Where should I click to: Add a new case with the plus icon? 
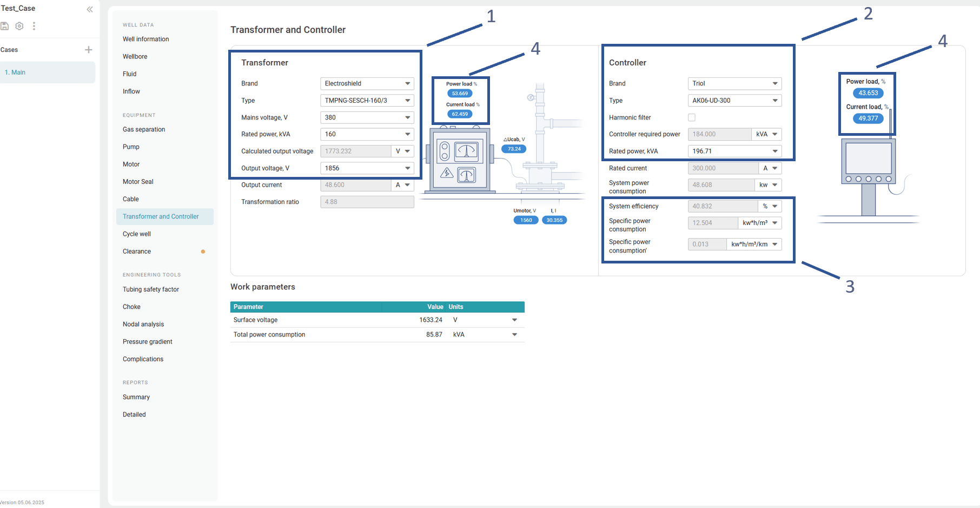[89, 50]
